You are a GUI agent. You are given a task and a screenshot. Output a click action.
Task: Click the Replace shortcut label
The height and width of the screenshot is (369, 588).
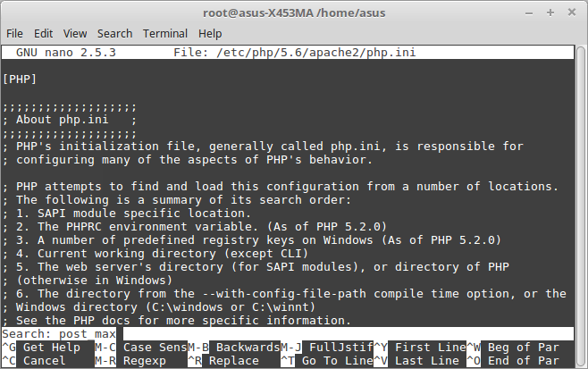pyautogui.click(x=233, y=360)
